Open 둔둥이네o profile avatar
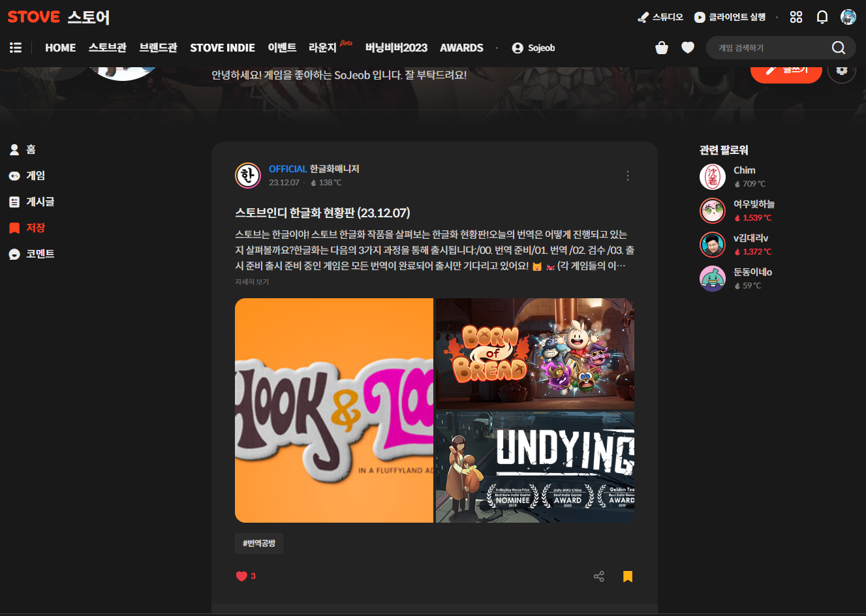 [713, 279]
